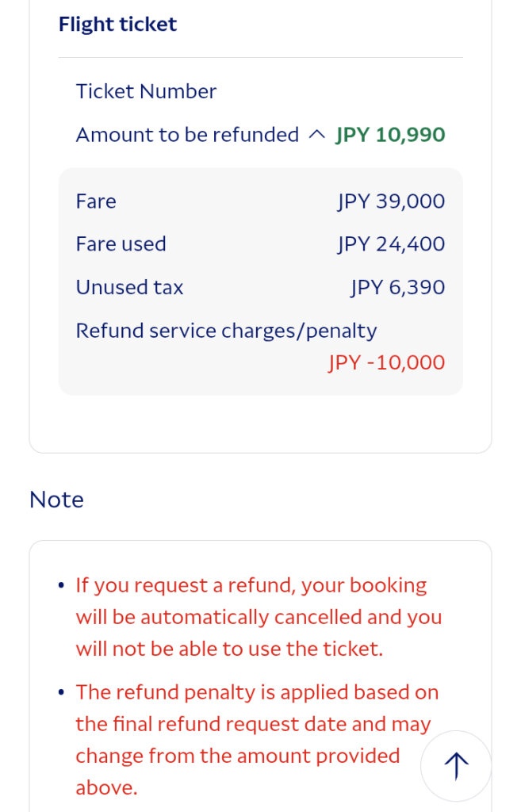The height and width of the screenshot is (812, 521).
Task: Click the bullet before the booking cancellation note
Action: 62,586
